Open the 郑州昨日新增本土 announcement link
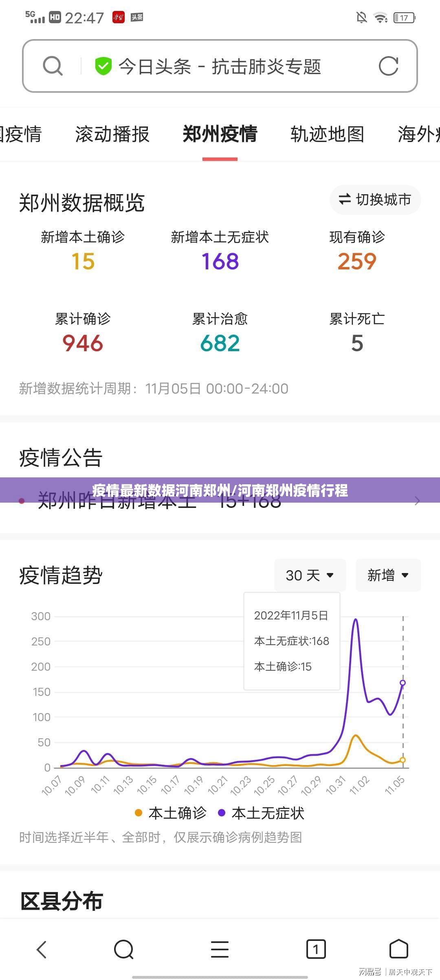The width and height of the screenshot is (440, 980). pyautogui.click(x=159, y=501)
